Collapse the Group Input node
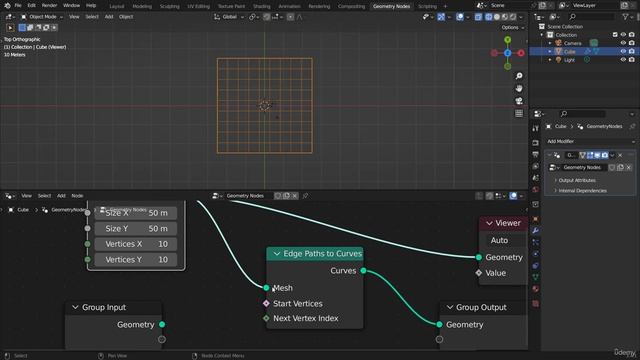Viewport: 640px width, 360px height. point(75,307)
